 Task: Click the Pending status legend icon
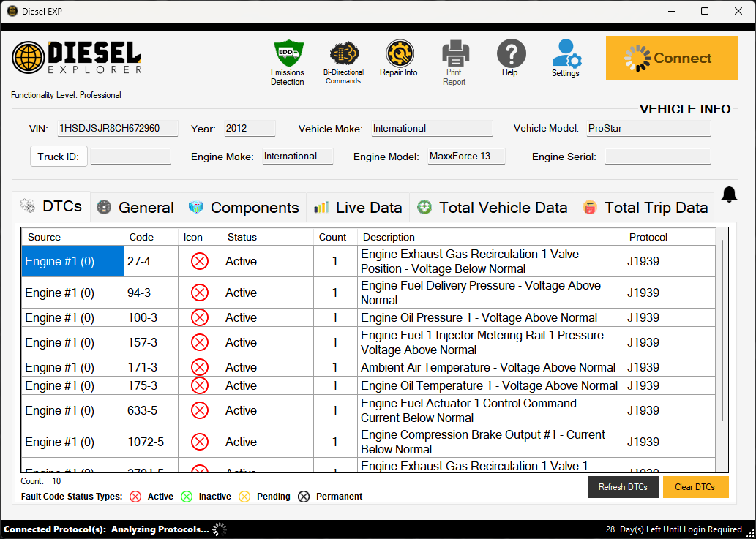(x=244, y=497)
